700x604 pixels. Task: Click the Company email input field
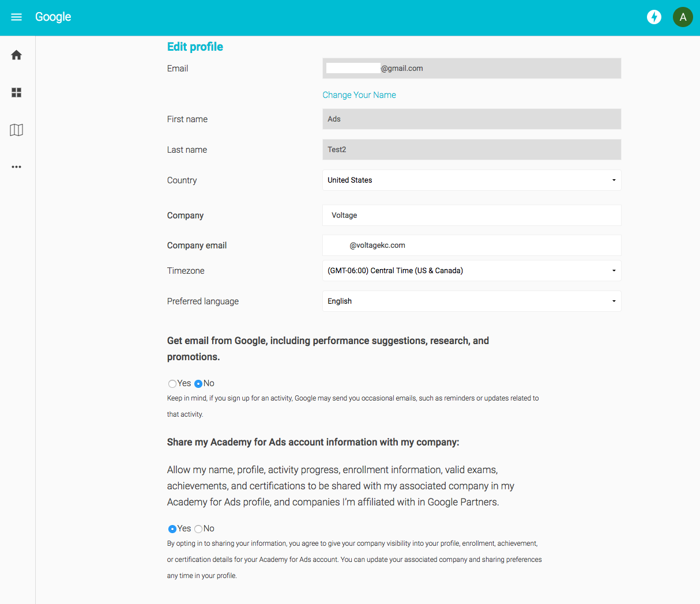pos(471,246)
